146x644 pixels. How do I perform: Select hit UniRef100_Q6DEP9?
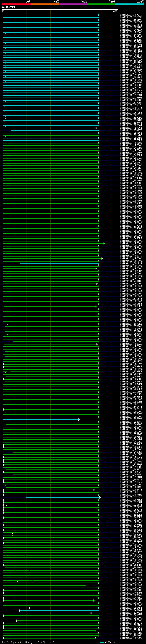[x=131, y=156]
